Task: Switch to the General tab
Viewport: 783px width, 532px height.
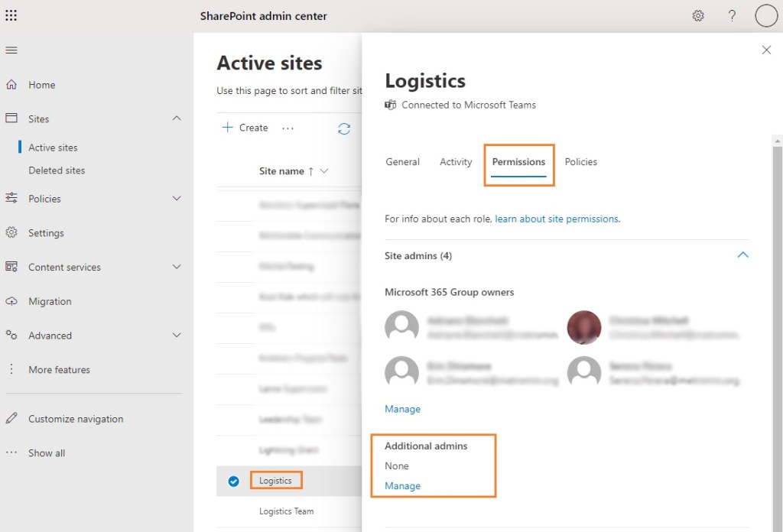Action: pos(402,162)
